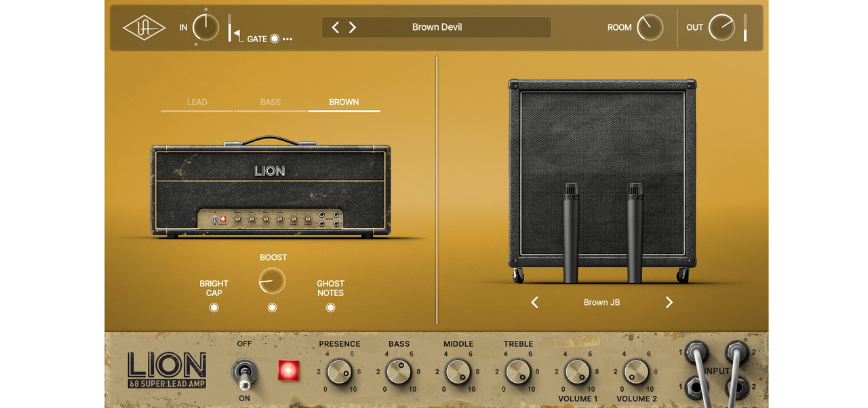Select the BASS amp tab
The width and height of the screenshot is (868, 408).
point(271,103)
